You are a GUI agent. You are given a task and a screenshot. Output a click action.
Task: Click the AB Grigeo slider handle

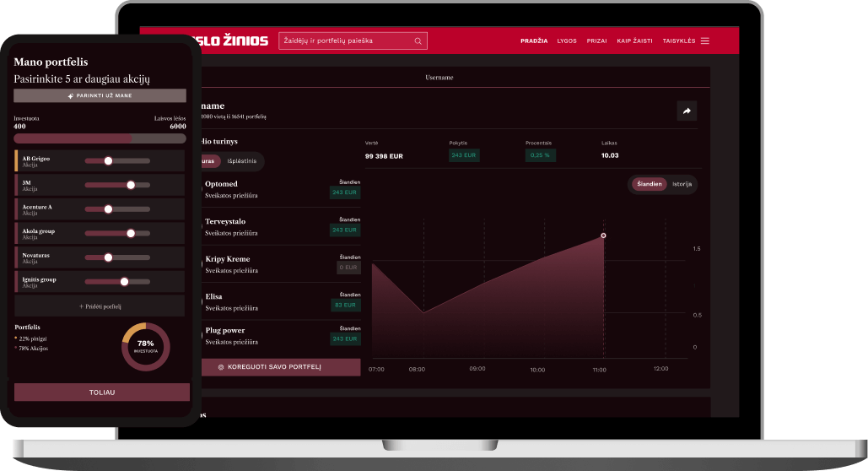point(108,160)
